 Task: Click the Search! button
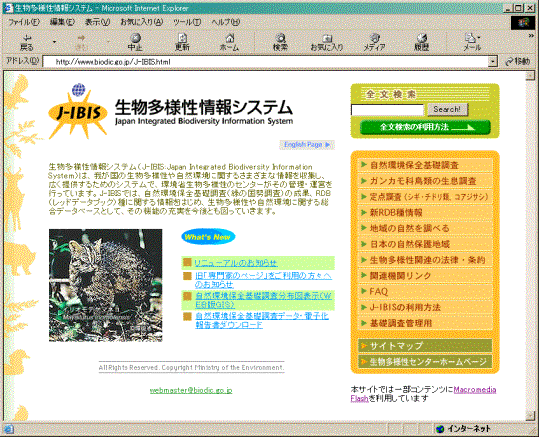(447, 109)
